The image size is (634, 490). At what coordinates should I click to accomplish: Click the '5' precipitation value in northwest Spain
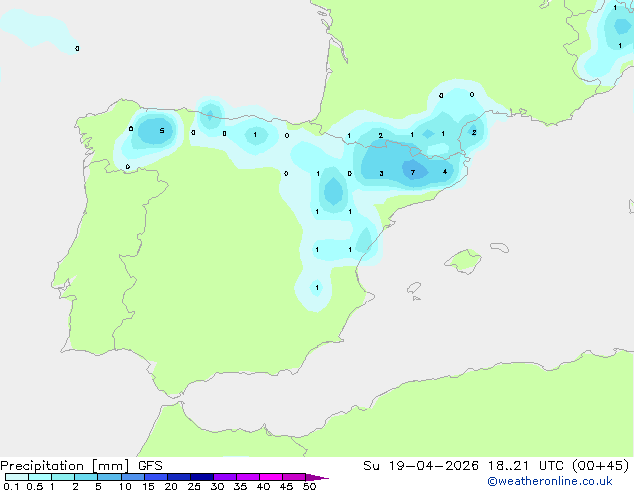[162, 131]
